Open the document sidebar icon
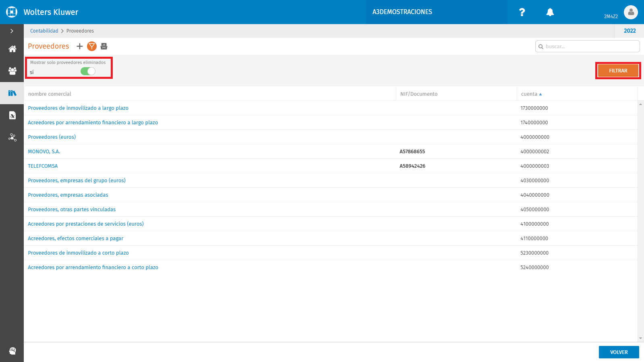This screenshot has height=362, width=644. click(12, 115)
